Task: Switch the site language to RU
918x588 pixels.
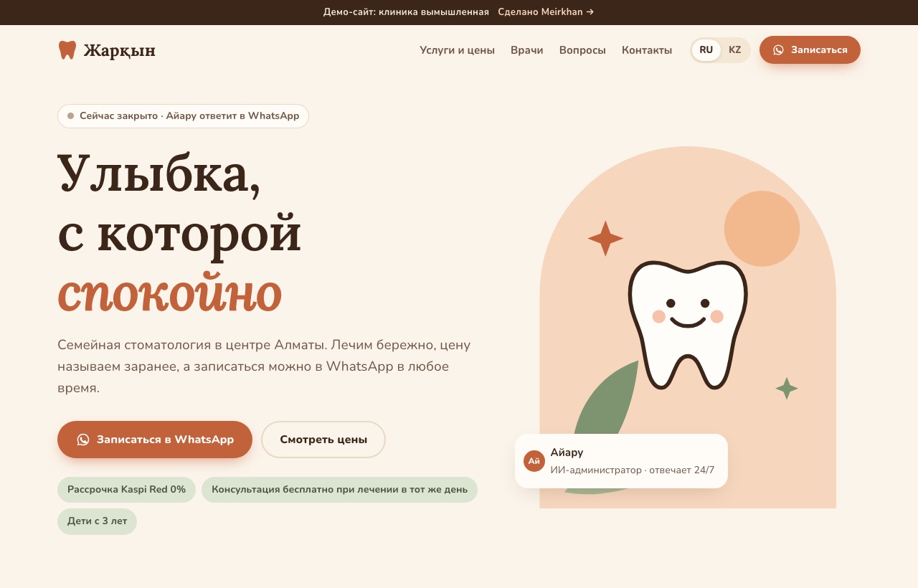Action: point(706,50)
